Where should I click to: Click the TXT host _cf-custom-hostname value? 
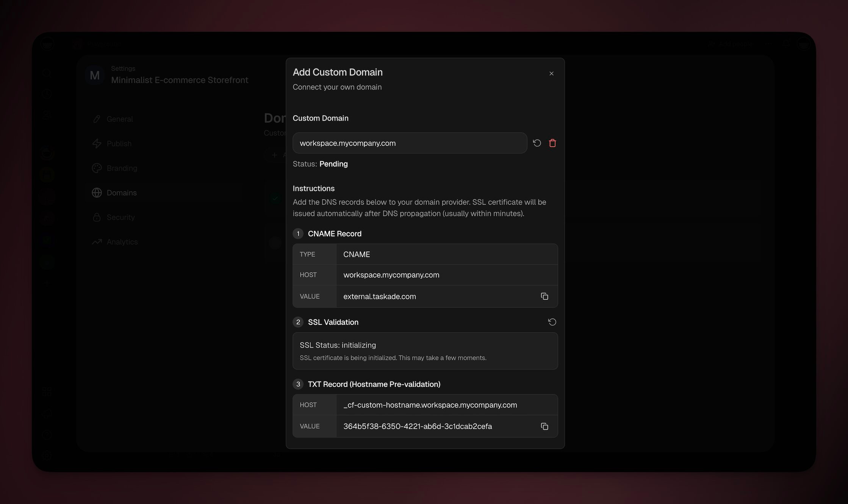(x=430, y=405)
